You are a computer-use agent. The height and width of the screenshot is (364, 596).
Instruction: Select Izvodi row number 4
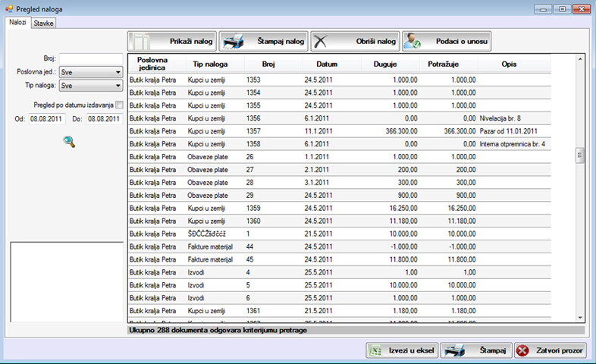coord(340,272)
